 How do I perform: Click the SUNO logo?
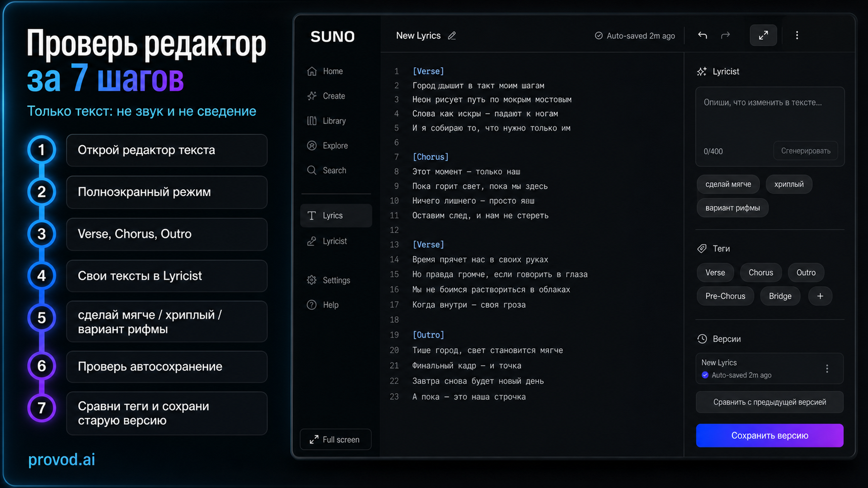pos(333,37)
